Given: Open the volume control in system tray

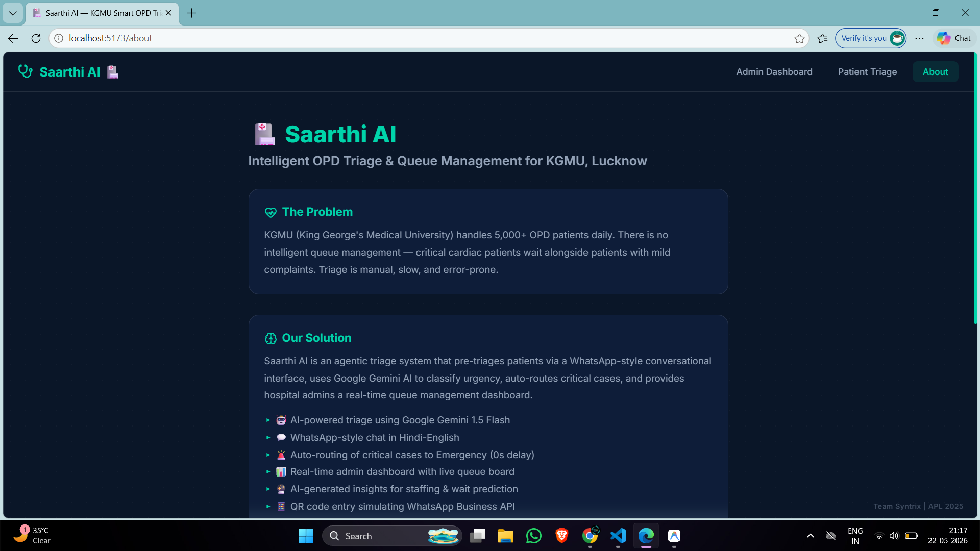Looking at the screenshot, I should point(894,536).
